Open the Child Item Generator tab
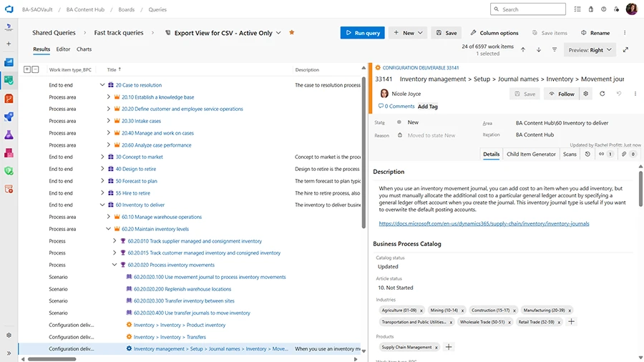The image size is (644, 362). click(x=531, y=154)
